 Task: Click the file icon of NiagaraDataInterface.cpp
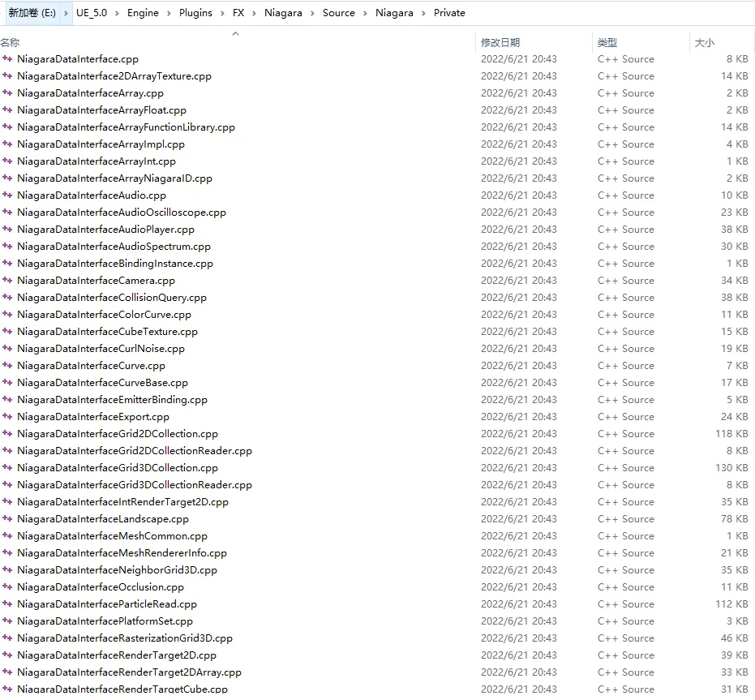click(7, 58)
